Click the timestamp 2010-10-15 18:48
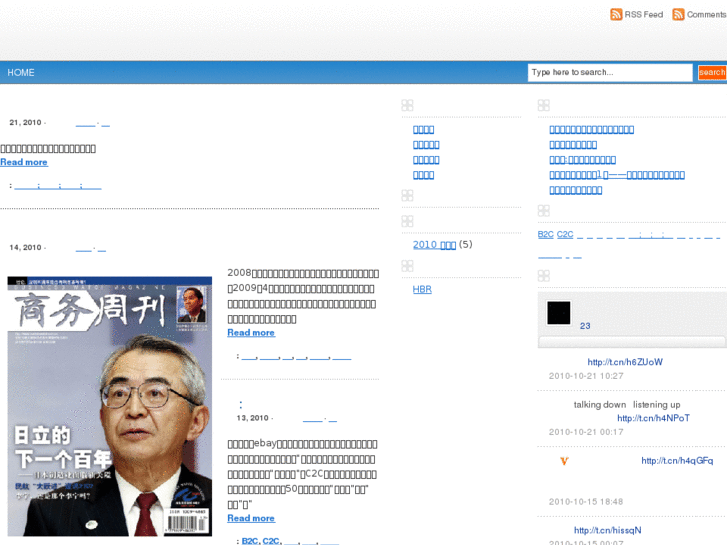The image size is (727, 545). pos(586,502)
